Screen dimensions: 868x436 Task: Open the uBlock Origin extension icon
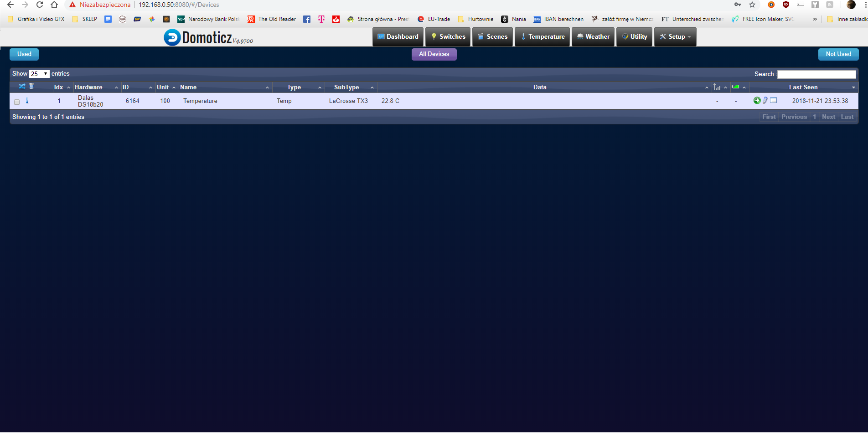[785, 5]
